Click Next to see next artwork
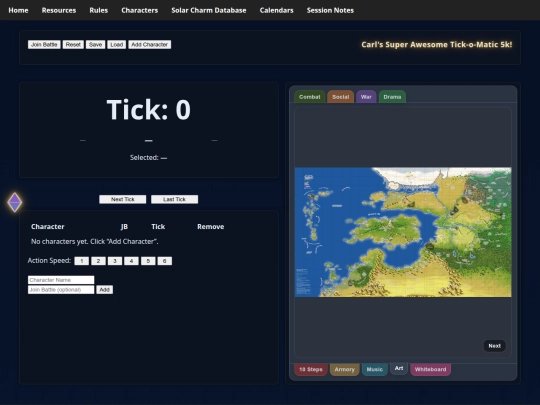 (495, 346)
